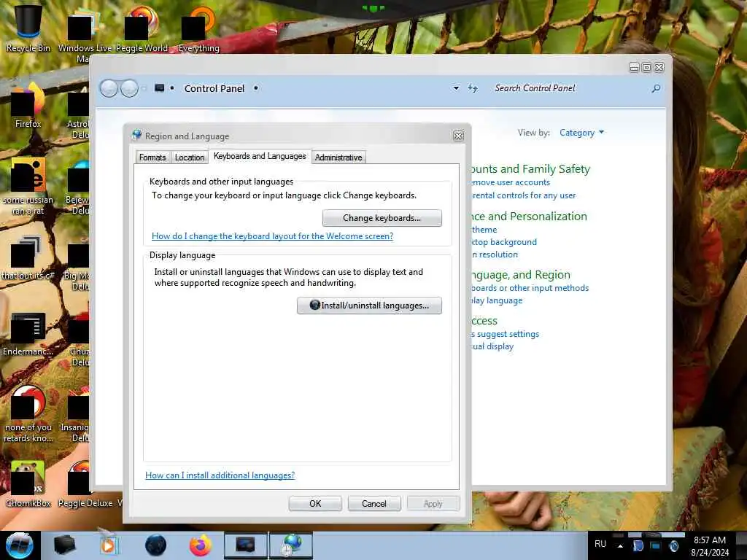Click the network tray icon
This screenshot has width=747, height=560.
click(656, 545)
